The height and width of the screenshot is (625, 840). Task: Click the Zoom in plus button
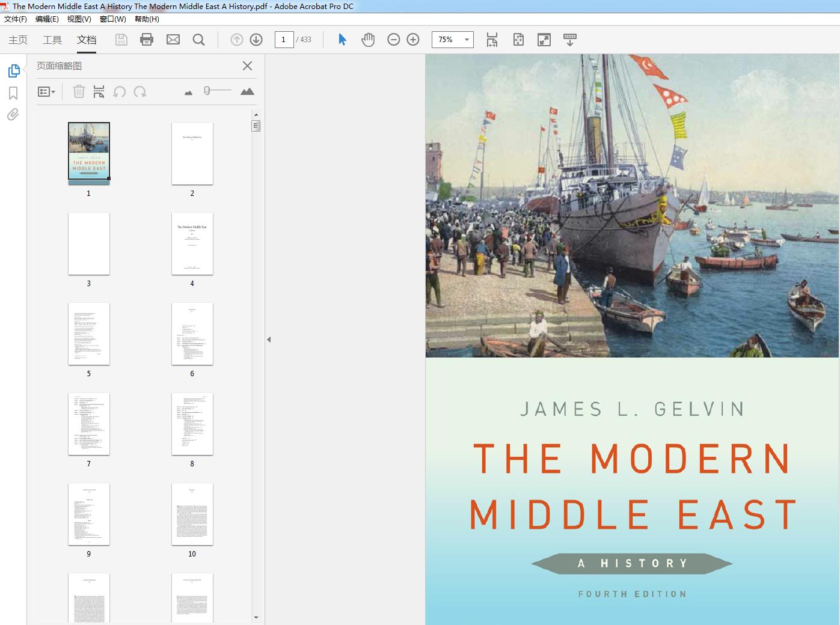[413, 40]
